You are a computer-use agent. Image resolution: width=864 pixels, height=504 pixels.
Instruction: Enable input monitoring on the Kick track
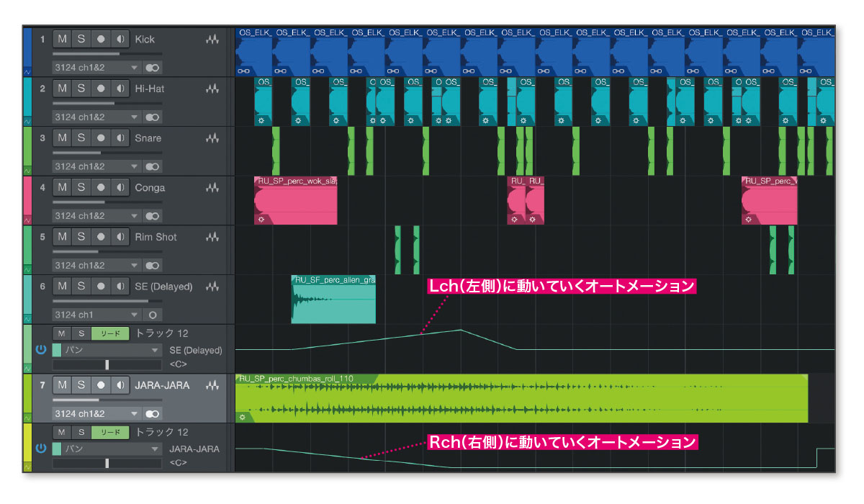[x=120, y=39]
